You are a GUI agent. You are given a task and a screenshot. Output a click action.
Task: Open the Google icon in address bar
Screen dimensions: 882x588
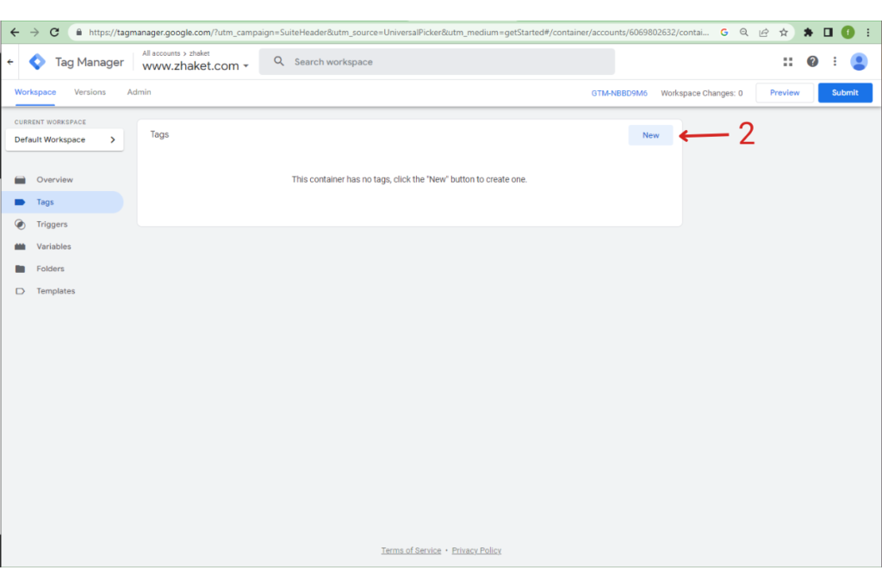(x=724, y=32)
